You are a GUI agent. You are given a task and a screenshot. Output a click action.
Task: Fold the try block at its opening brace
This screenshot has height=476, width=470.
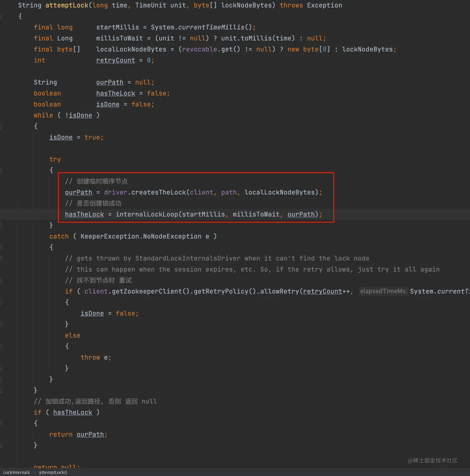(1, 170)
